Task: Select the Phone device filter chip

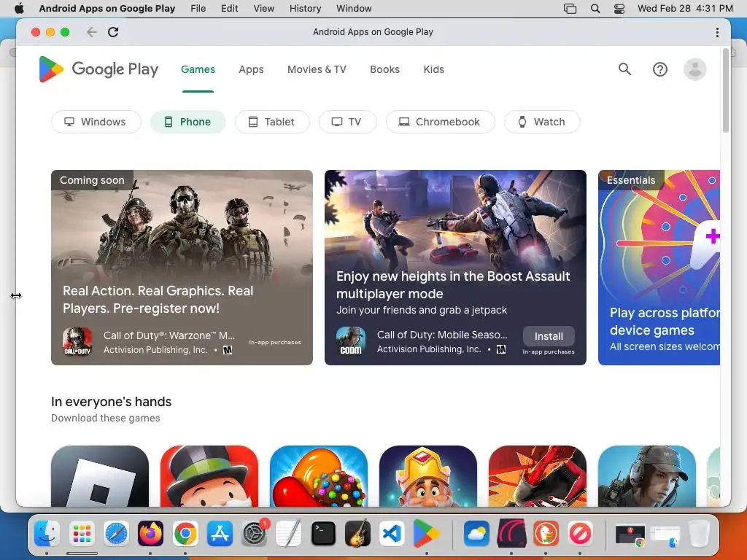Action: [187, 122]
